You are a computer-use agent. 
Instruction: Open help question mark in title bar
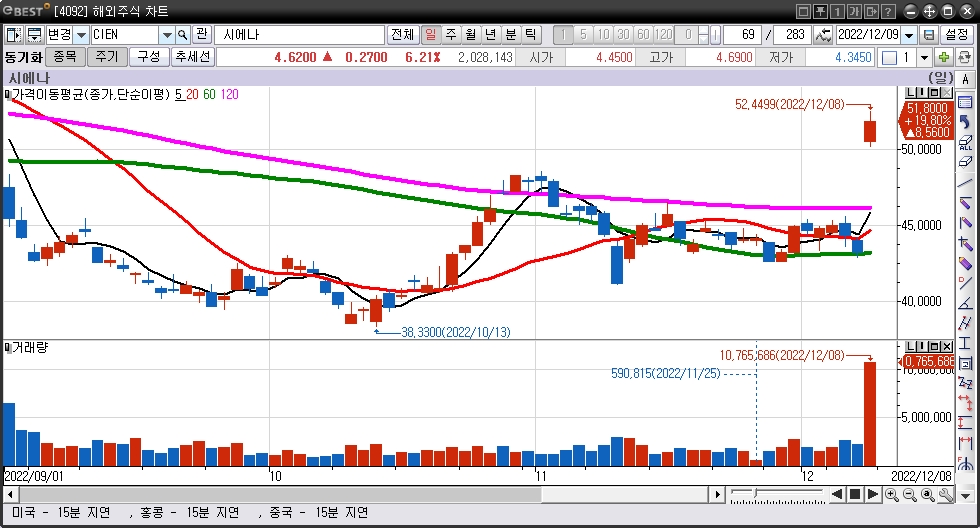tap(888, 11)
